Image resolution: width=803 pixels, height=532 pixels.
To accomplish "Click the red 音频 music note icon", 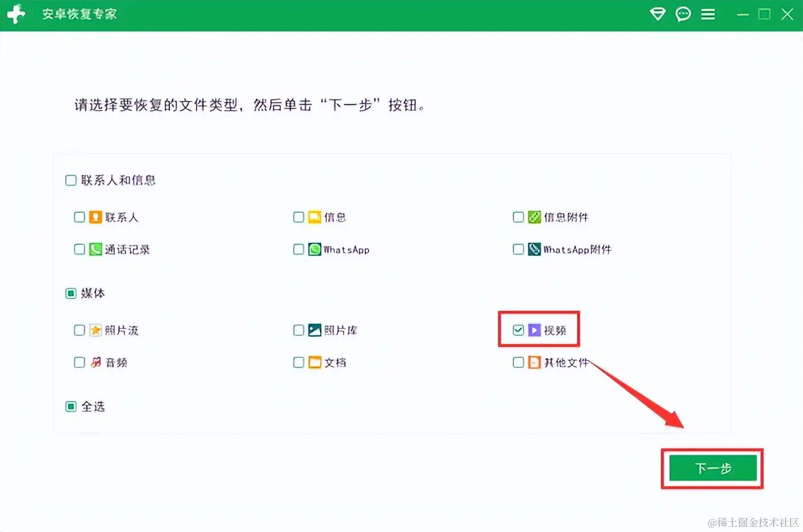I will coord(95,362).
